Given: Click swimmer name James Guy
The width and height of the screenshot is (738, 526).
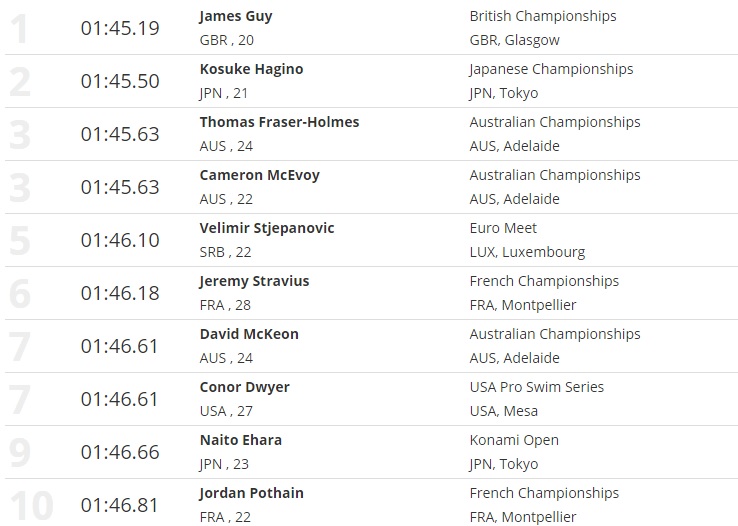Looking at the screenshot, I should [236, 16].
